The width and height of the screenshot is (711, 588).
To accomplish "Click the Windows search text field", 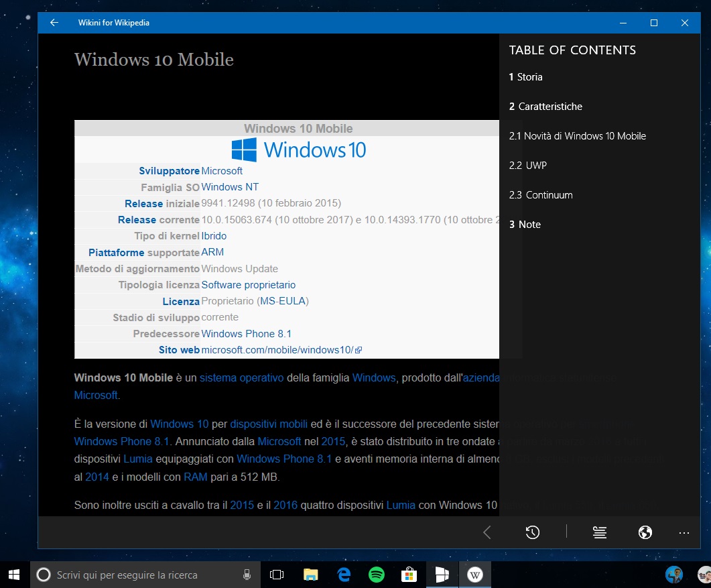I will click(x=145, y=575).
